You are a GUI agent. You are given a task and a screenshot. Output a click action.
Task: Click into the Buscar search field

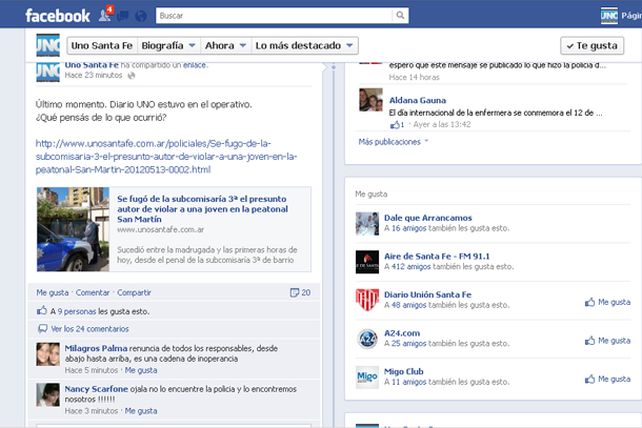pyautogui.click(x=274, y=16)
